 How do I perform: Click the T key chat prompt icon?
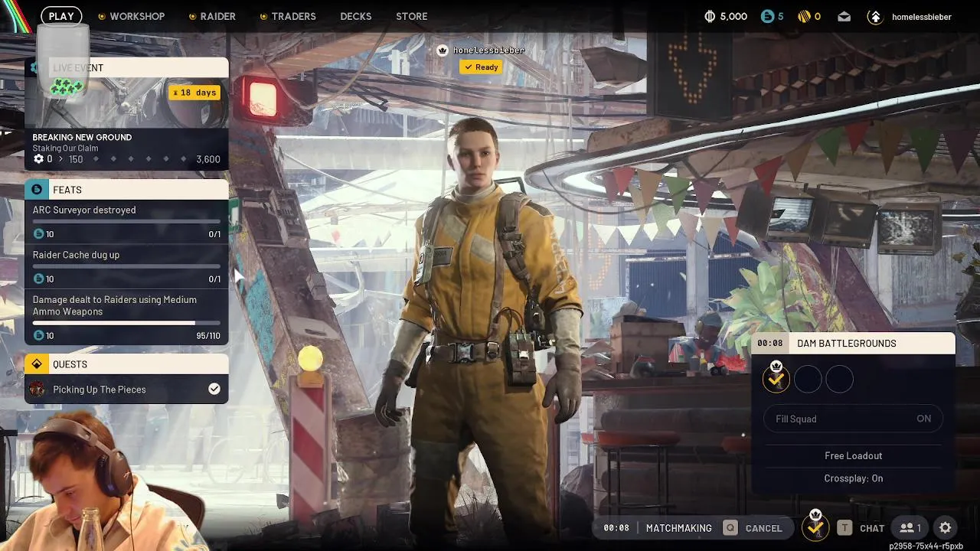(x=844, y=528)
